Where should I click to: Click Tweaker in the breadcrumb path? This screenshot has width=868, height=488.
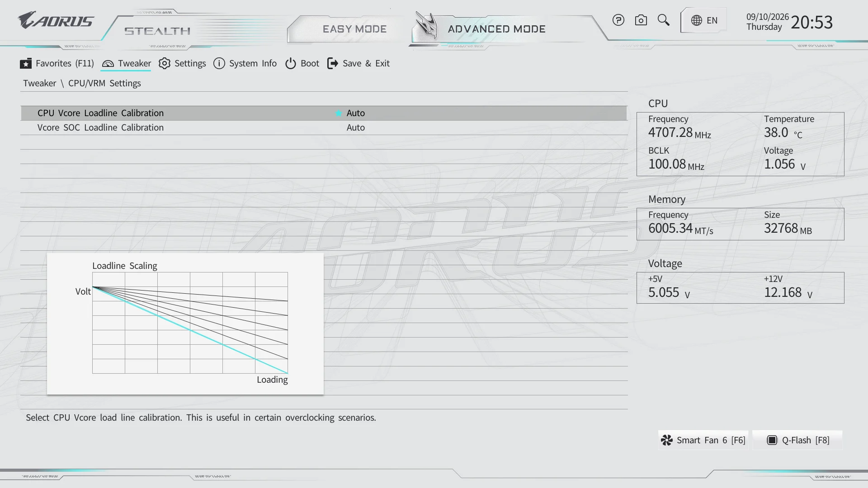(40, 83)
